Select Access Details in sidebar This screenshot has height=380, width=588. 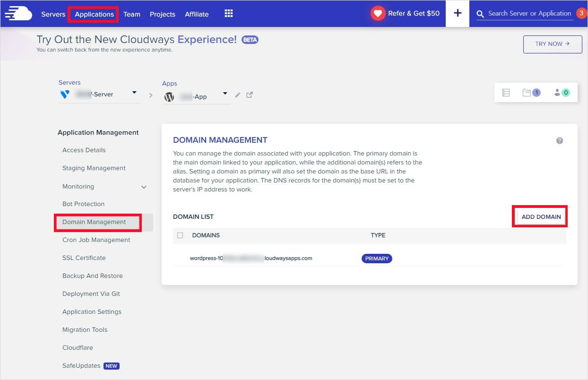click(x=84, y=150)
